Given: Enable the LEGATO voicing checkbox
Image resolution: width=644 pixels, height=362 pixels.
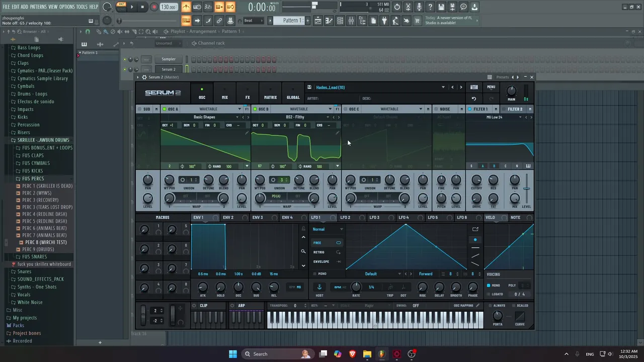Looking at the screenshot, I should [488, 294].
